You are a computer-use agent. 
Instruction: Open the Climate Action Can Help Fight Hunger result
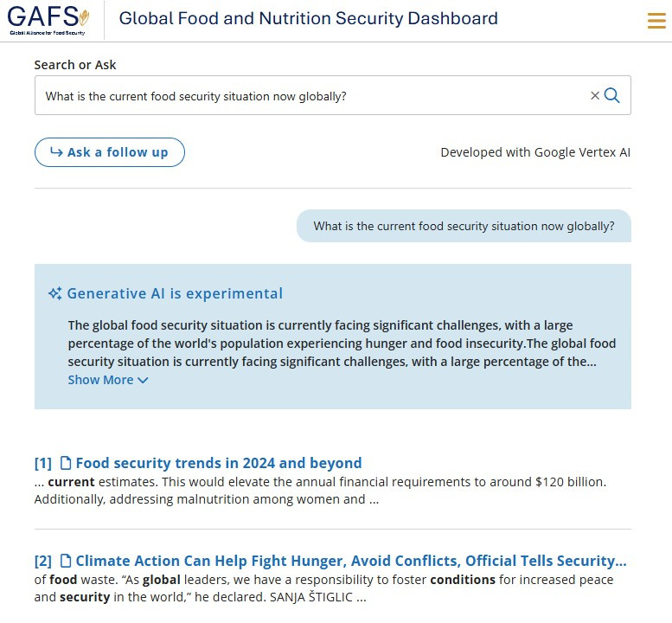pos(350,561)
